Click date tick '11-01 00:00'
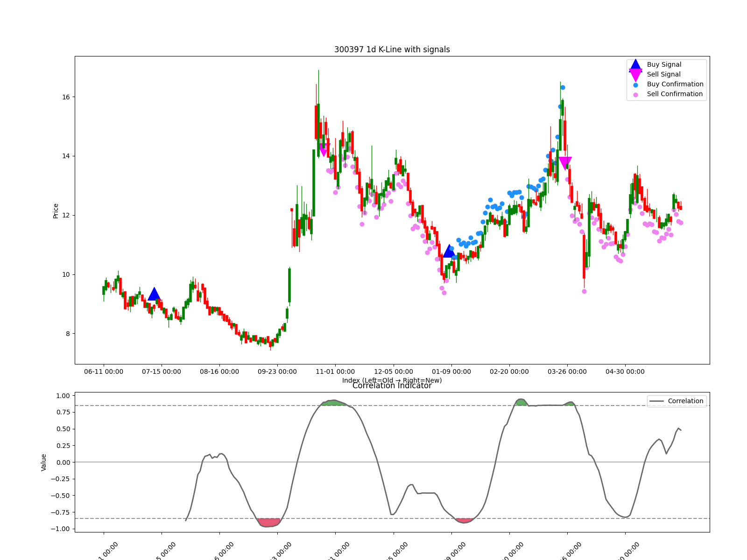The height and width of the screenshot is (560, 747). pos(335,372)
